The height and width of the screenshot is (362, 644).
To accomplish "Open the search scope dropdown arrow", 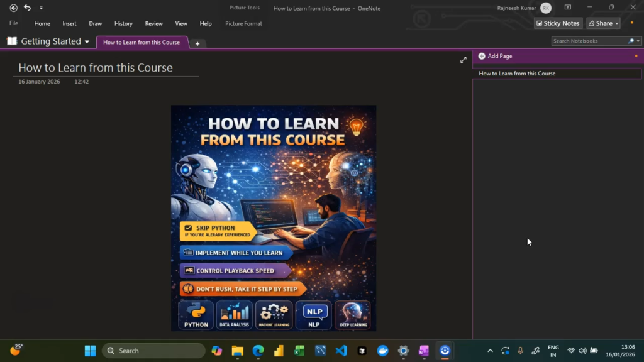I will [x=638, y=41].
